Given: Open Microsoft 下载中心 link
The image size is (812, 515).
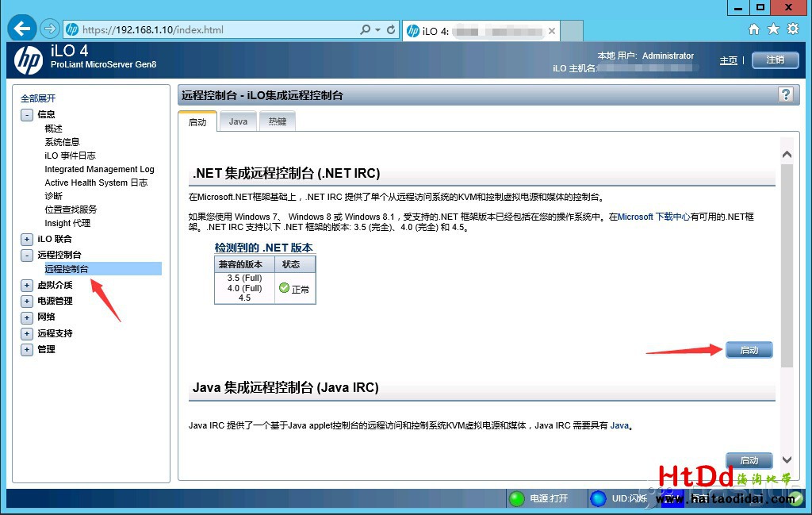Looking at the screenshot, I should click(x=653, y=217).
